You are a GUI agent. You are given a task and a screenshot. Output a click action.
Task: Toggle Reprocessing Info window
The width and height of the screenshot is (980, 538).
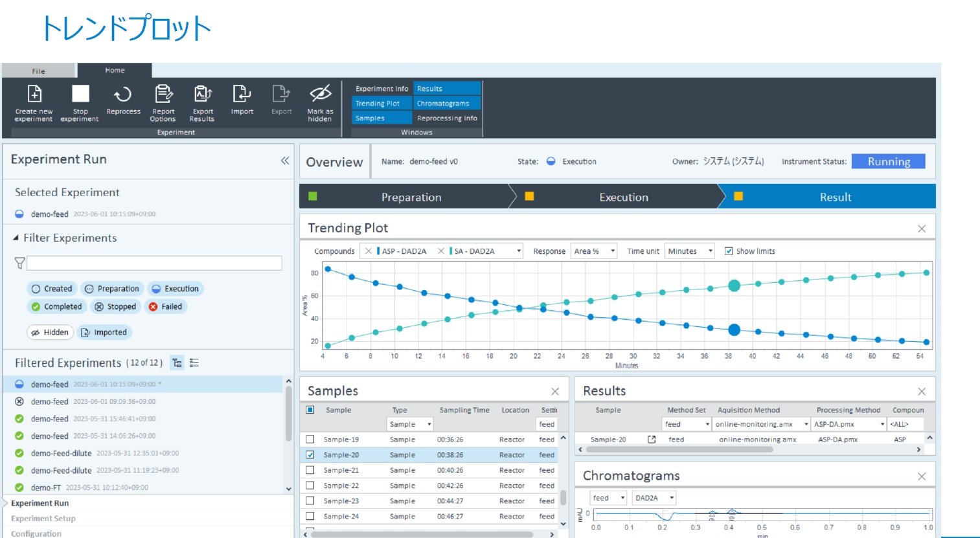coord(447,118)
